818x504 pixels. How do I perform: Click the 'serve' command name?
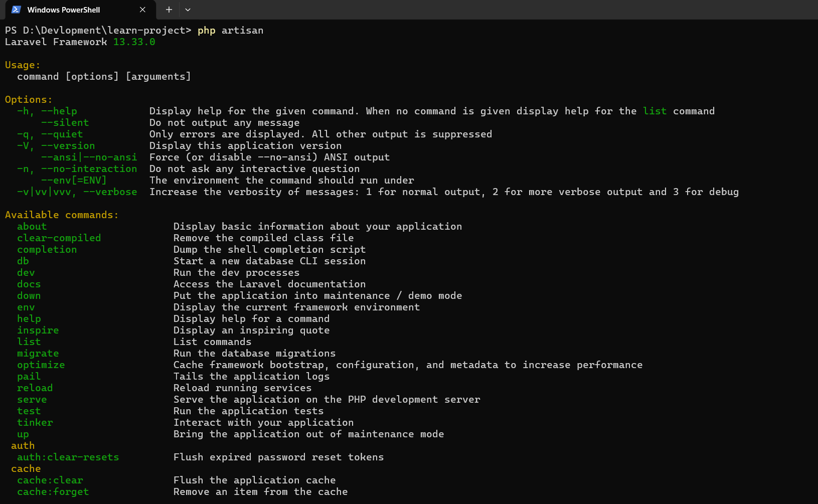click(32, 400)
